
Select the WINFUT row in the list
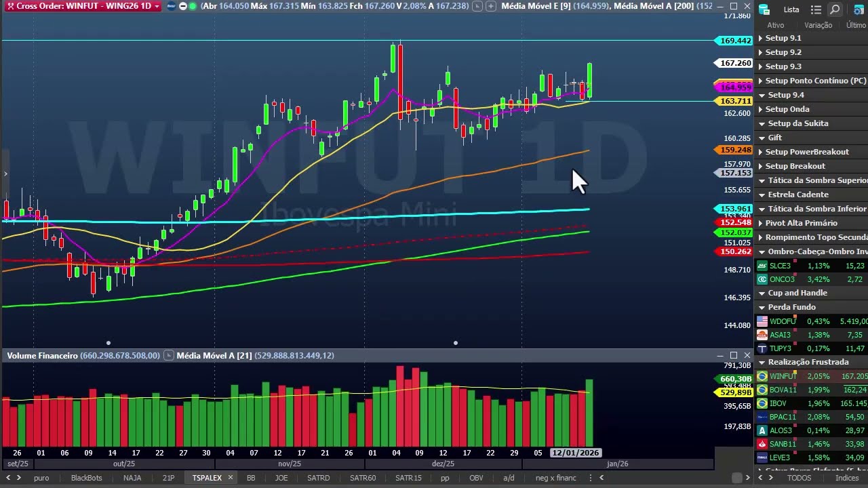click(811, 377)
